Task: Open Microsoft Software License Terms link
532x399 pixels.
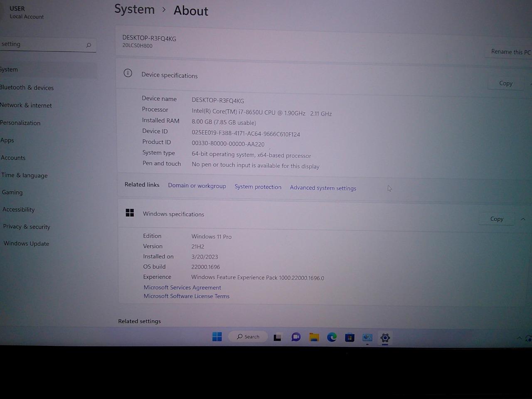Action: pyautogui.click(x=187, y=296)
